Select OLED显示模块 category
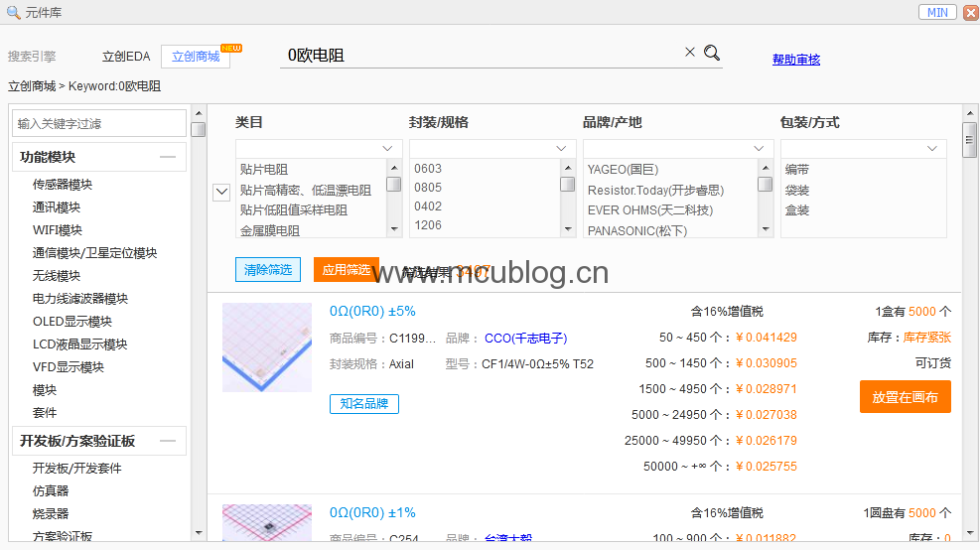Screen dimensions: 980x550 72,322
